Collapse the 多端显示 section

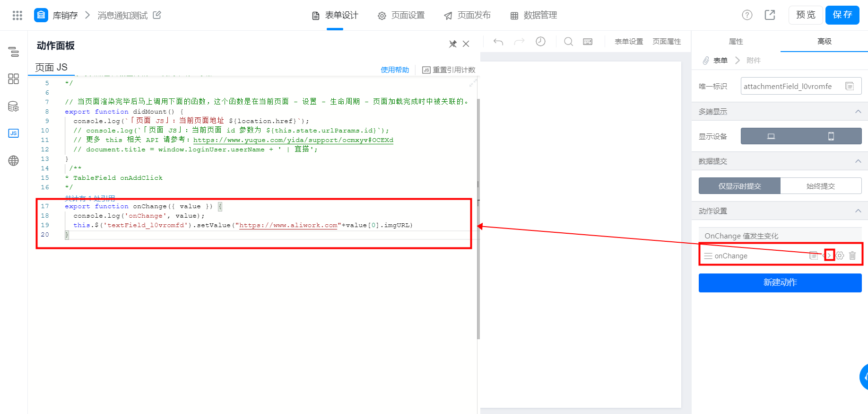click(x=858, y=111)
